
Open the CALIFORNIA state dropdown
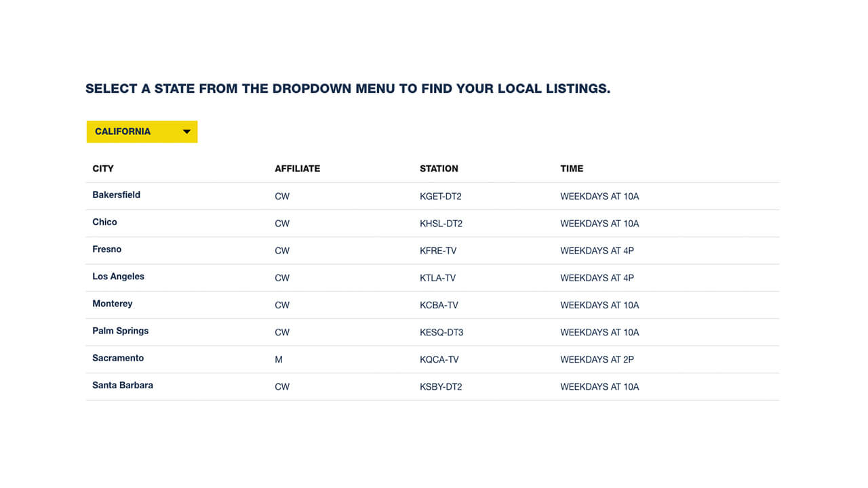tap(142, 131)
